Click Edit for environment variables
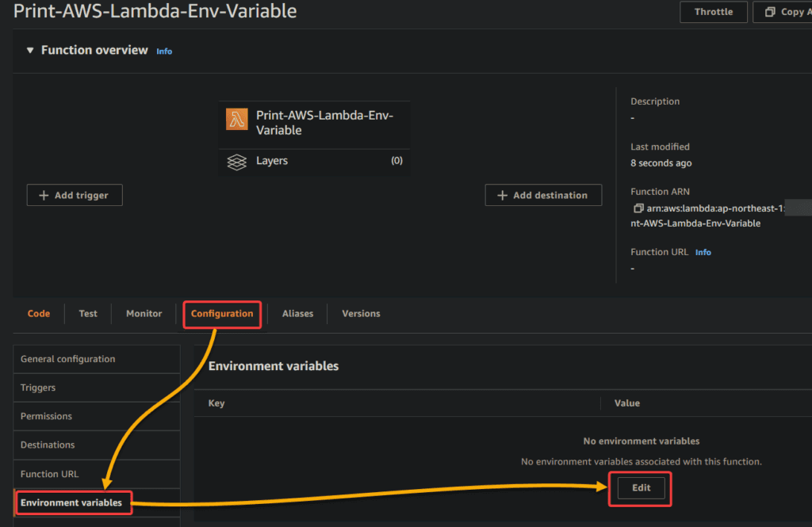The height and width of the screenshot is (527, 812). tap(641, 488)
